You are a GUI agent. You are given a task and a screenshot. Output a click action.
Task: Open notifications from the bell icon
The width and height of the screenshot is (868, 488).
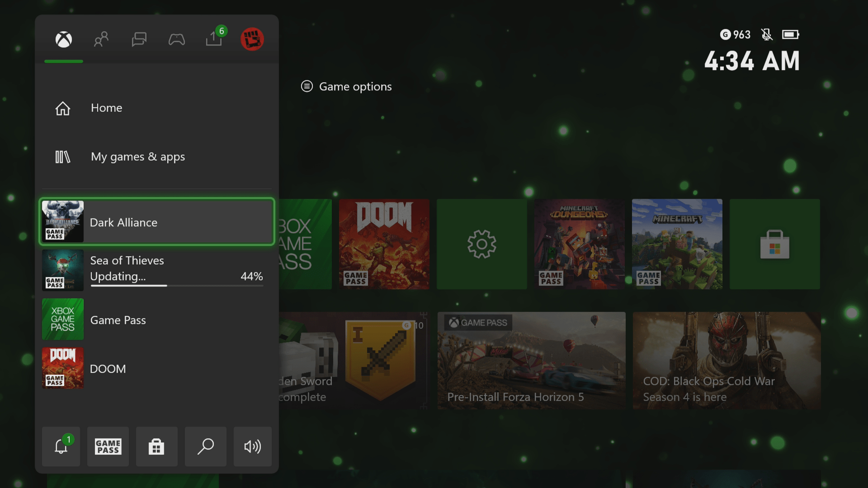pyautogui.click(x=61, y=446)
